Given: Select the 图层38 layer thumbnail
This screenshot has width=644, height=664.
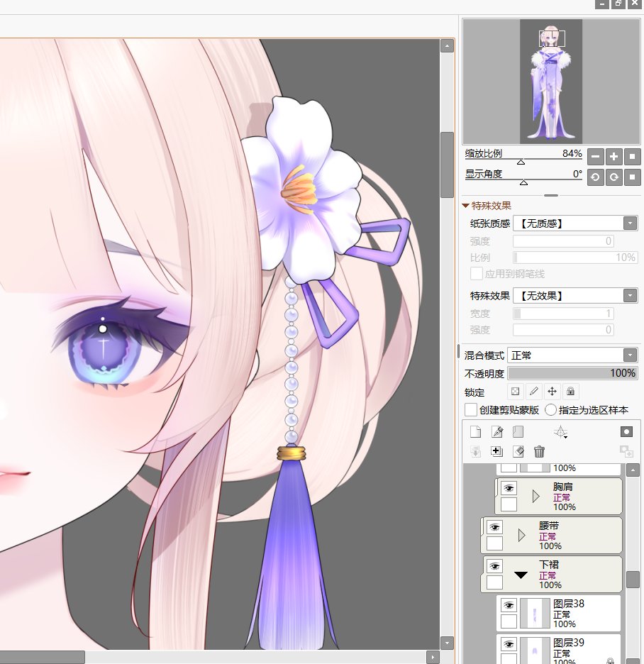Looking at the screenshot, I should click(x=534, y=613).
